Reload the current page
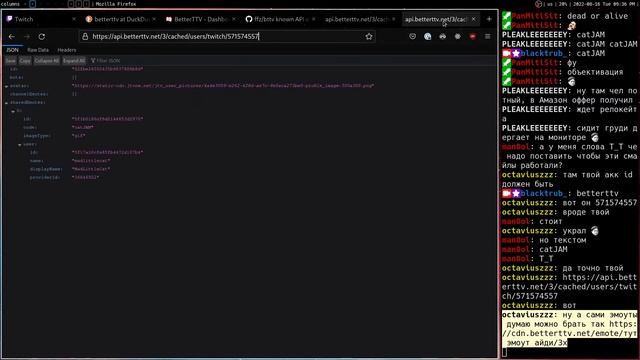This screenshot has width=640, height=360. [42, 37]
